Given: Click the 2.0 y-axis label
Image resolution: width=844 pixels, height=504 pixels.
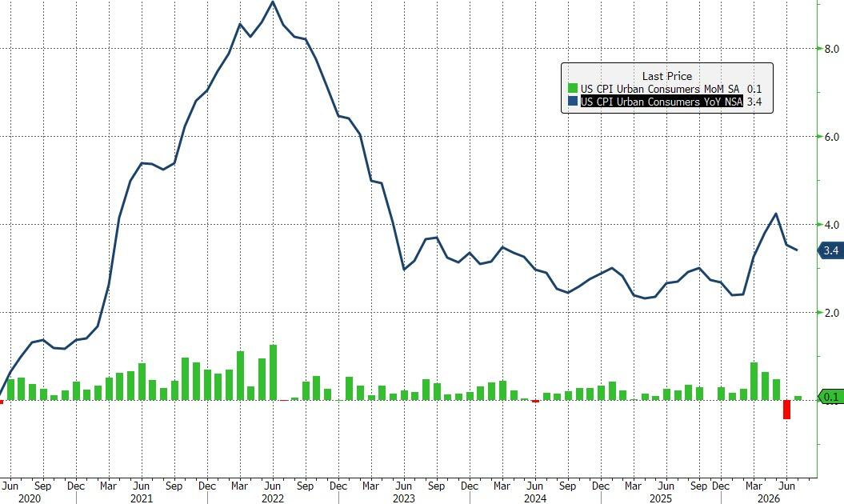Looking at the screenshot, I should 832,313.
